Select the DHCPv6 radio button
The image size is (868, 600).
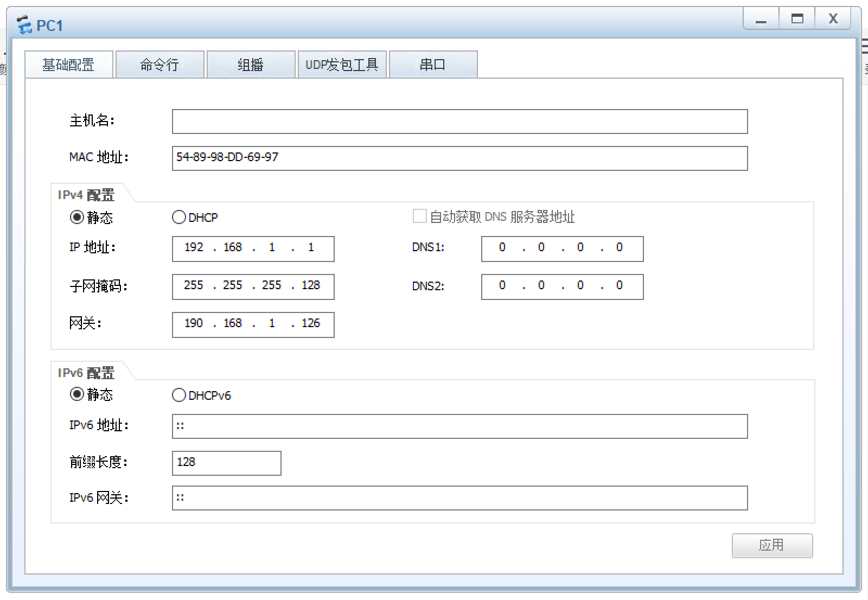pos(179,395)
